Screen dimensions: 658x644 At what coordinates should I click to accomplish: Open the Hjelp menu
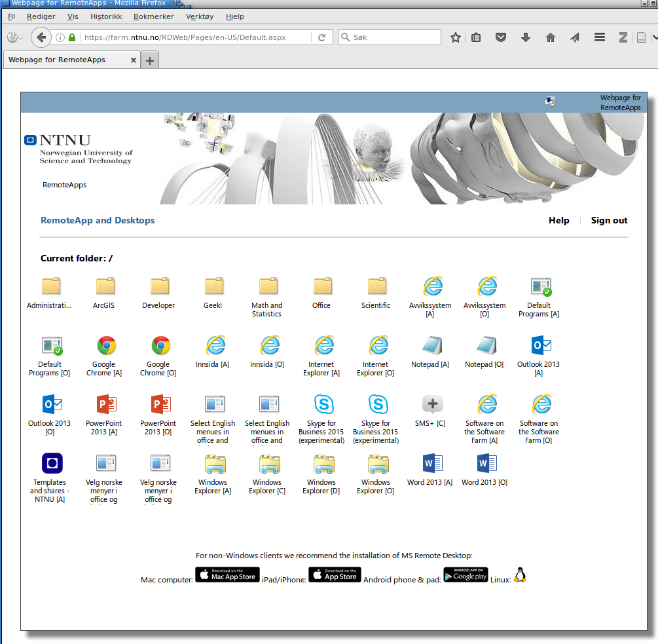235,16
